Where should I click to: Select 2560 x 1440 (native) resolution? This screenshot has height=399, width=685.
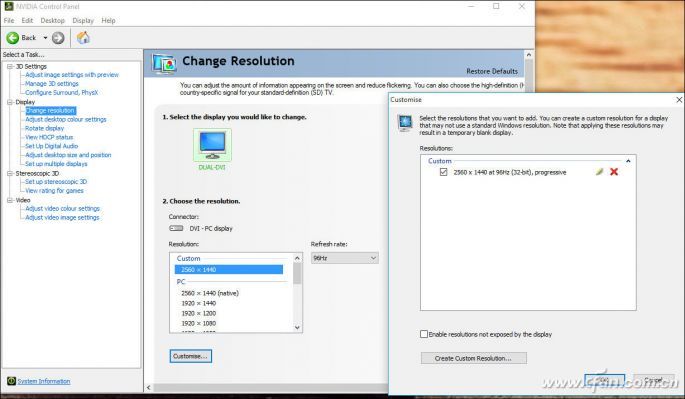[x=210, y=293]
